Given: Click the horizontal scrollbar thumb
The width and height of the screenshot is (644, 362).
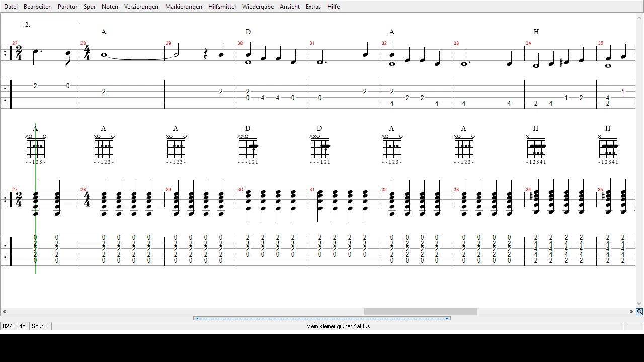Looking at the screenshot, I should [x=421, y=312].
